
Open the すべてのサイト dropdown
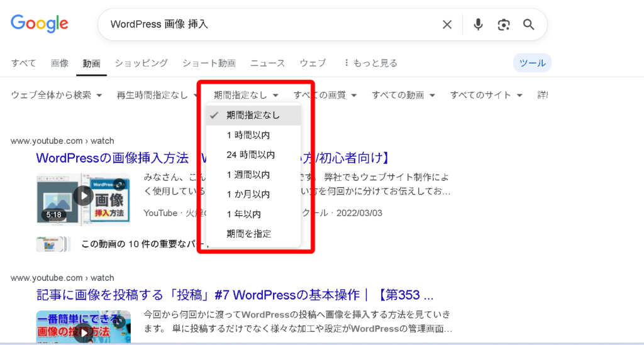click(486, 95)
